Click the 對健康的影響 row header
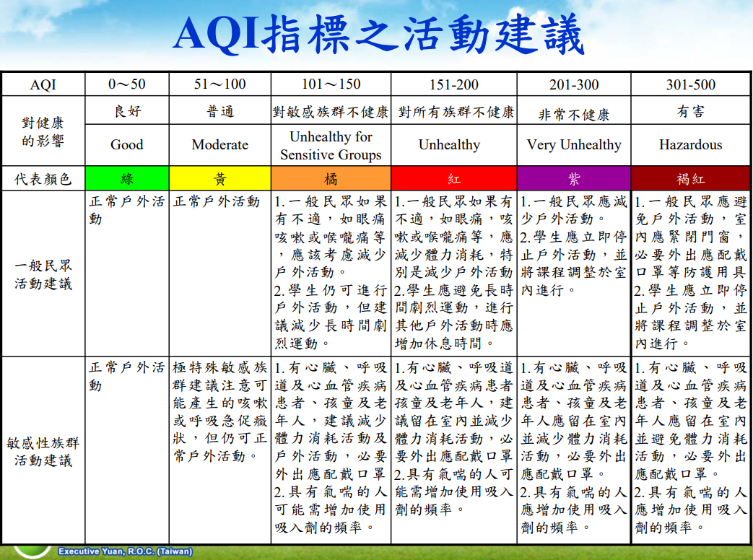This screenshot has width=753, height=560. click(43, 131)
